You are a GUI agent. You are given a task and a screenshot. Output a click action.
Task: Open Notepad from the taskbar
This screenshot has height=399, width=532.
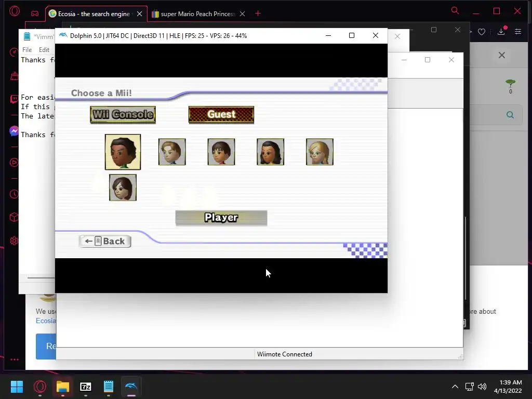(109, 387)
